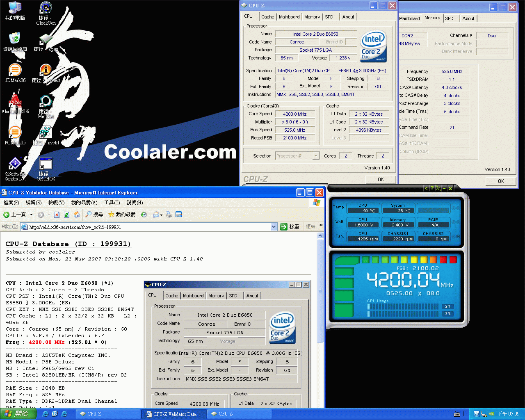Switch to CPU-Z Validator taskbar button
Viewport: 525px width, 420px height.
[173, 414]
